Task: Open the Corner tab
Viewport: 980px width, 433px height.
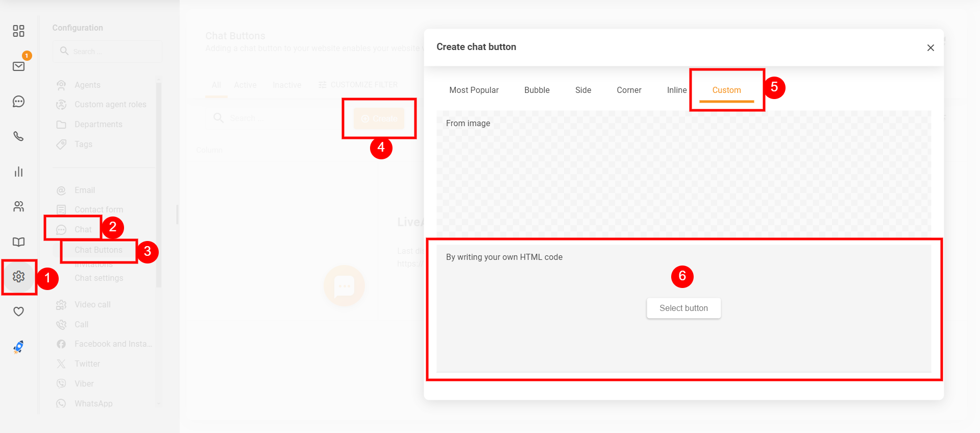Action: tap(629, 90)
